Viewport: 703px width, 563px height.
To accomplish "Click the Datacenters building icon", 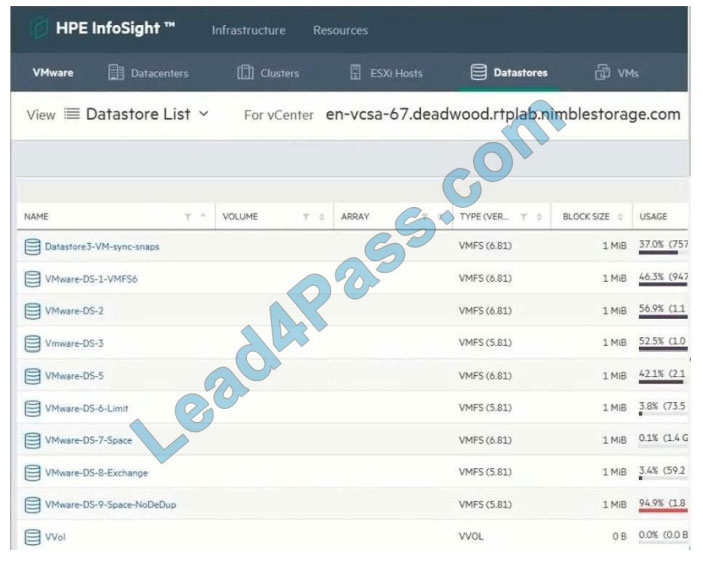I will pyautogui.click(x=116, y=72).
